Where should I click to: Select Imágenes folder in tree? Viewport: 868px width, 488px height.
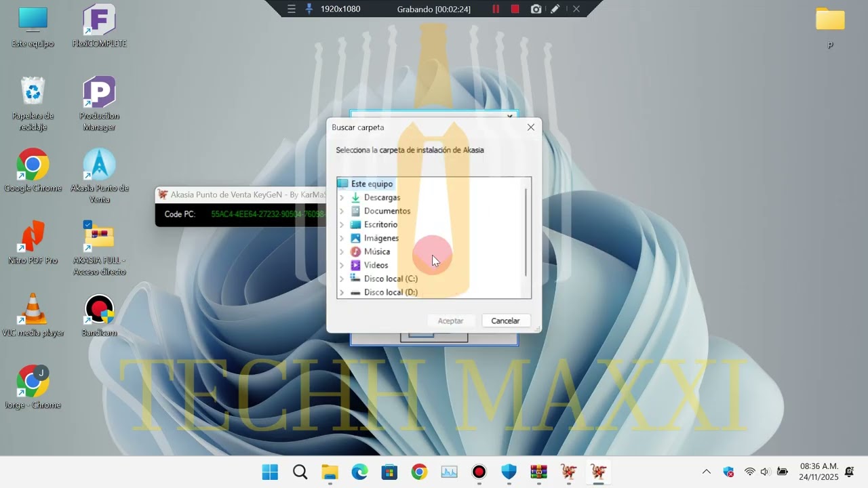click(x=381, y=238)
